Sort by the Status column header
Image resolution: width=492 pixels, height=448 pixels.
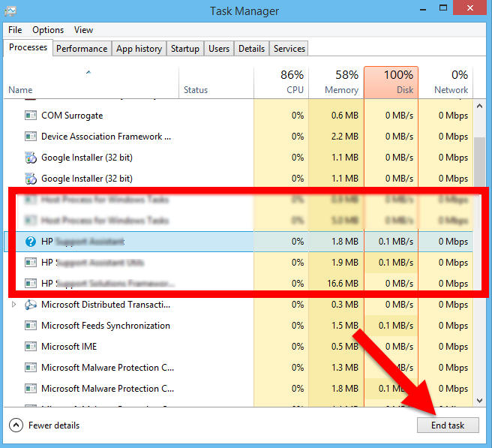pyautogui.click(x=216, y=83)
